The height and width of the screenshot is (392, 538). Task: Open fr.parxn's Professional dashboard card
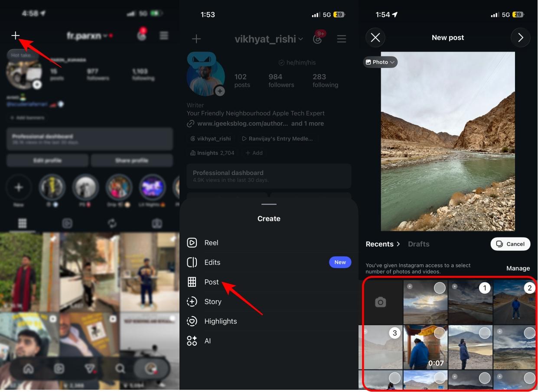(90, 139)
